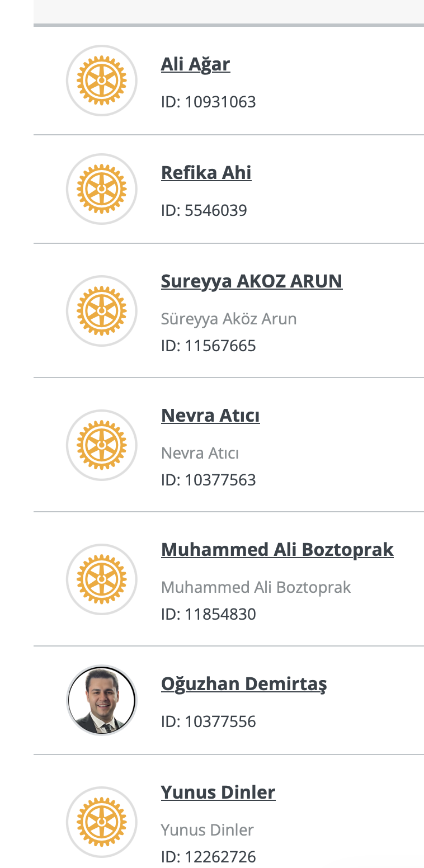Click the Rotary wheel avatar beside Yunus Dinler
Screen dimensions: 424x868
101,822
